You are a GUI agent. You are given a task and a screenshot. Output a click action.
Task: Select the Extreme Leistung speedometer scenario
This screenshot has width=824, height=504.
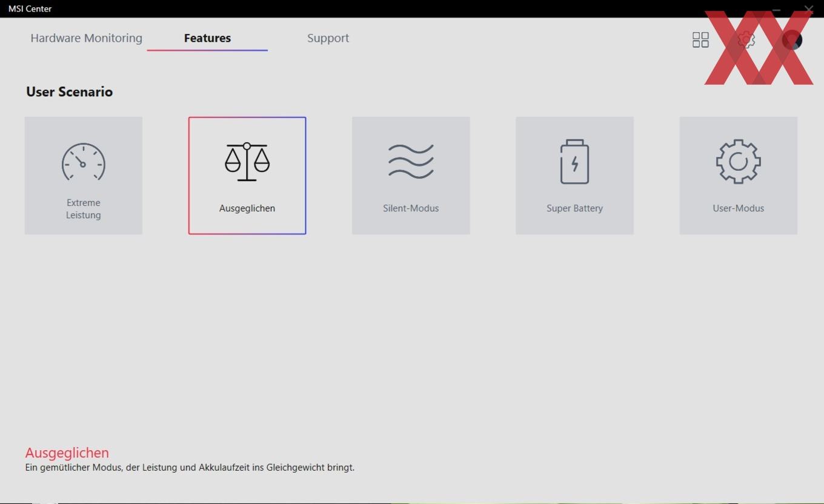point(84,176)
